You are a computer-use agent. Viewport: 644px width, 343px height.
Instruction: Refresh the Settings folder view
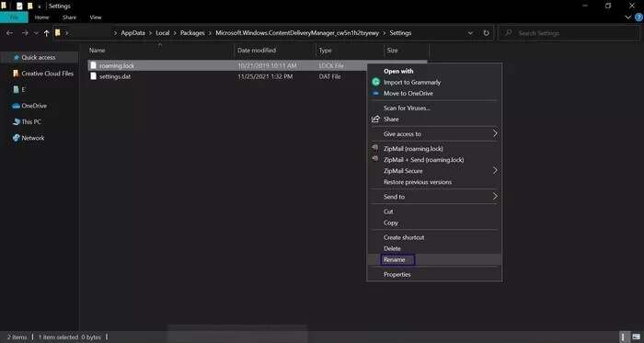(487, 33)
